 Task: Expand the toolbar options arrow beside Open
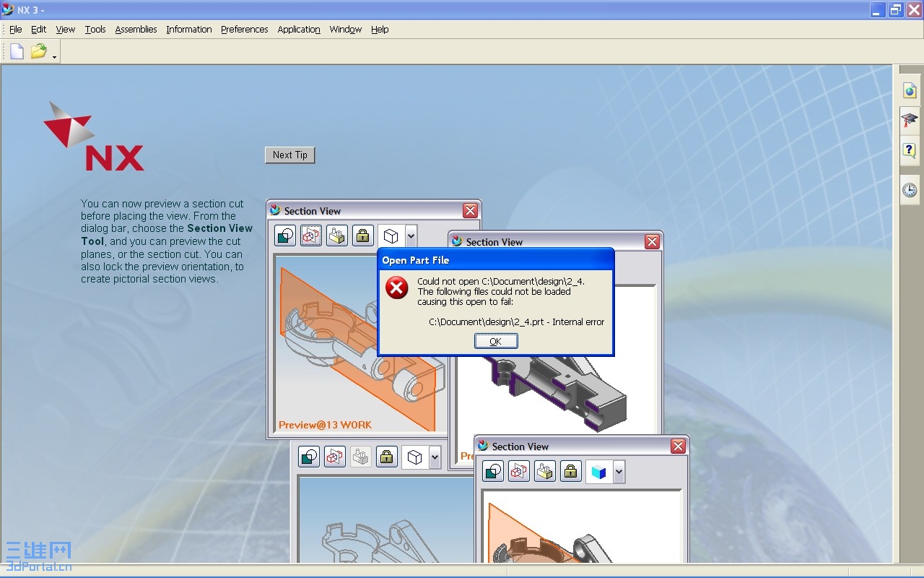point(55,56)
